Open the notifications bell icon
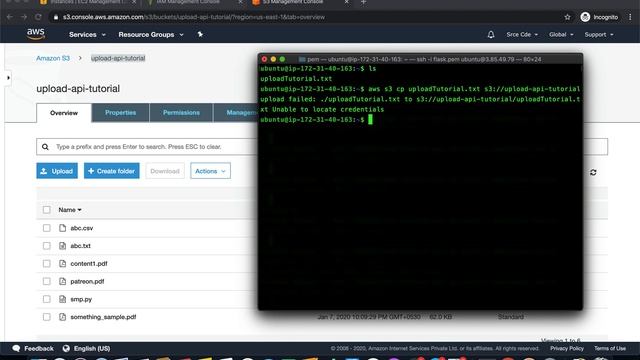 coord(491,35)
